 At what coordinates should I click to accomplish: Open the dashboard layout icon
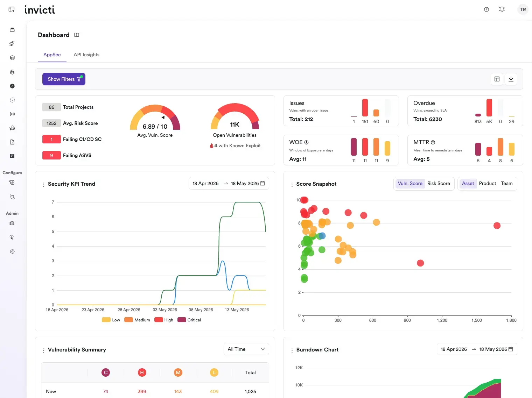tap(497, 79)
